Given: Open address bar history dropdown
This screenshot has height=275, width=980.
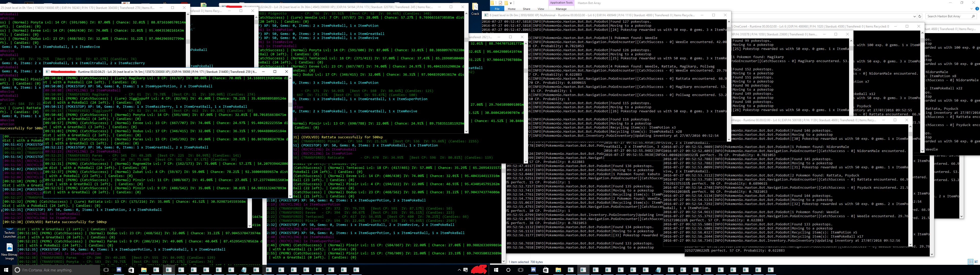Looking at the screenshot, I should click(915, 16).
